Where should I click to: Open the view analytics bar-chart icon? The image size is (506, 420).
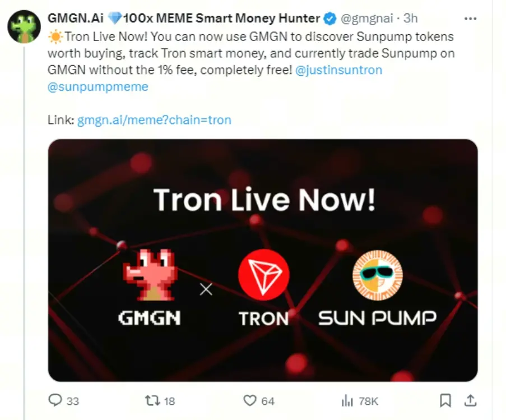click(x=347, y=400)
